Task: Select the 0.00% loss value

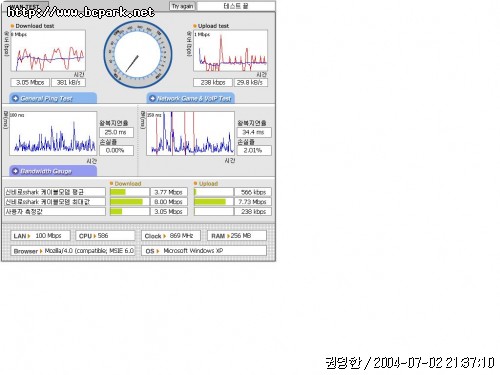Action: pos(116,150)
